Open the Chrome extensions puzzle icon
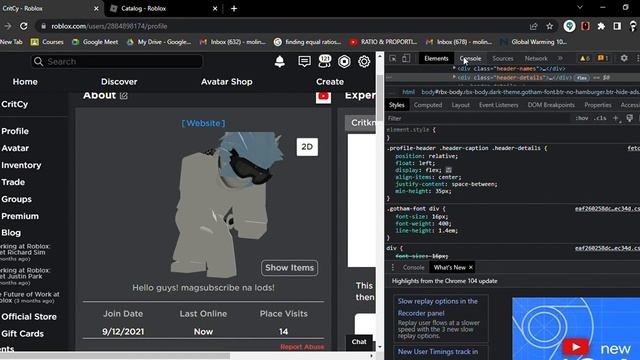 (601, 26)
